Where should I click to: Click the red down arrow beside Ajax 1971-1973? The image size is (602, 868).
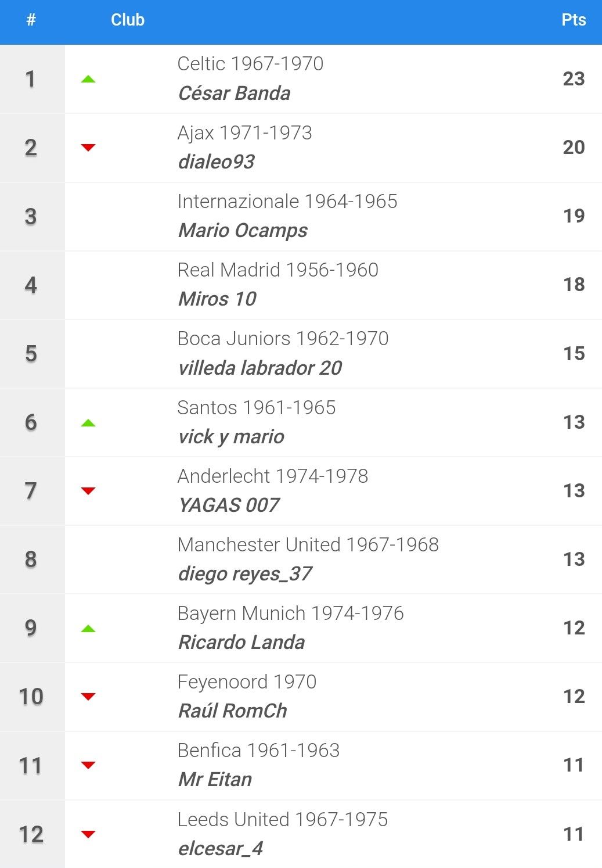click(x=88, y=148)
